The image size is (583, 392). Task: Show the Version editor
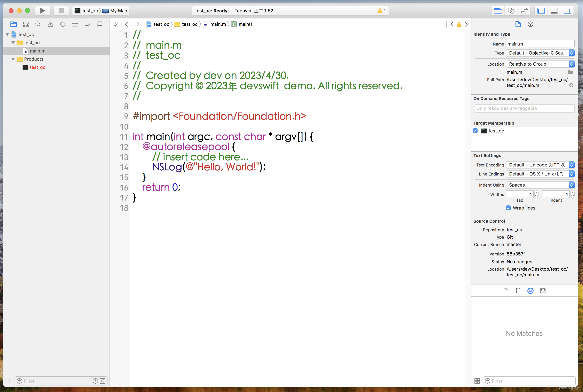[x=524, y=11]
